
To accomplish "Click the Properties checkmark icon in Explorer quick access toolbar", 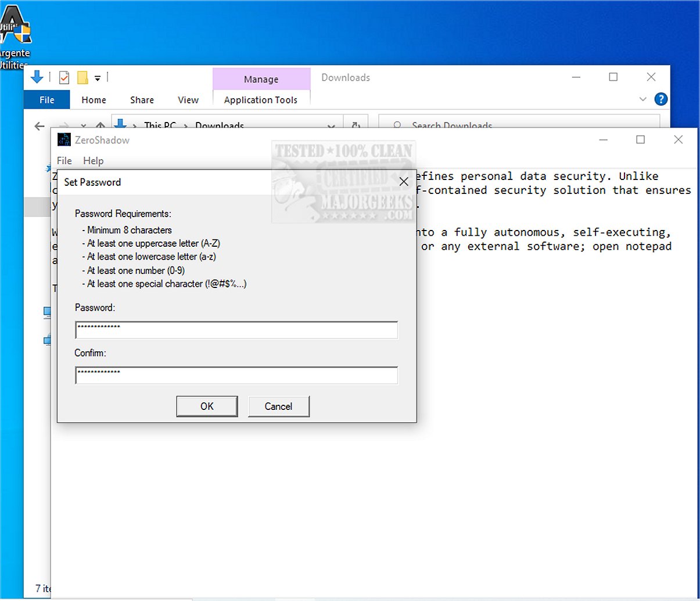I will pyautogui.click(x=64, y=77).
